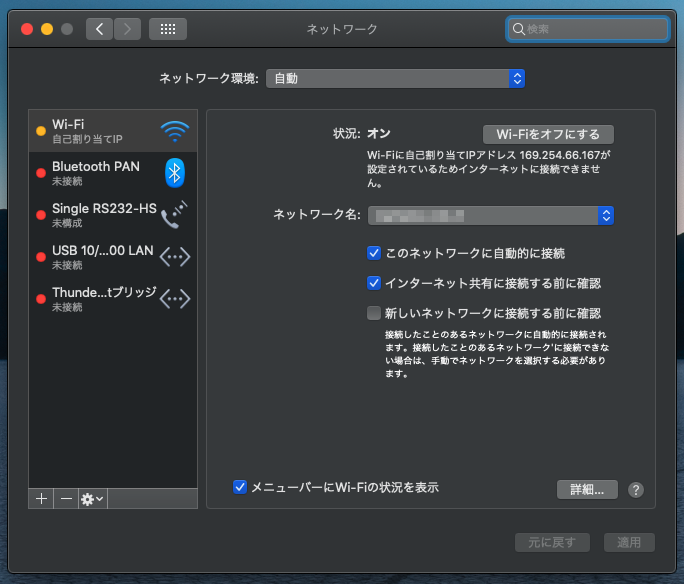Toggle インターネット共有に接続する前に確認 checkbox
684x584 pixels.
tap(374, 283)
